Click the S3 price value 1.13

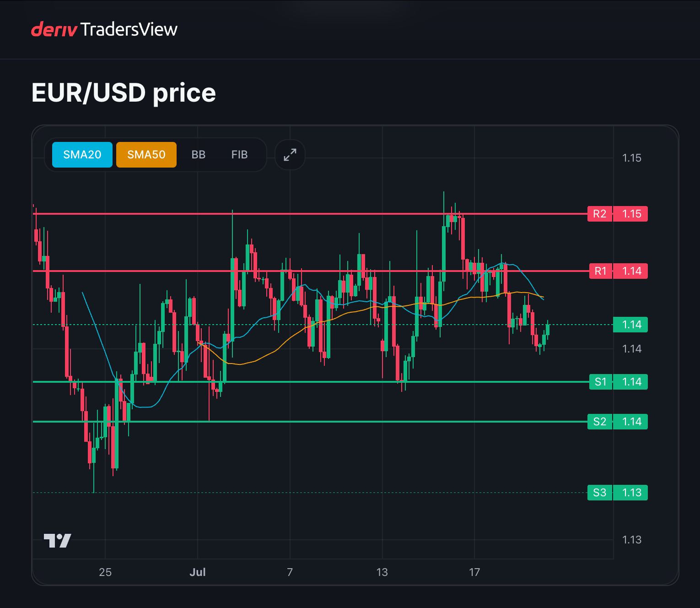coord(631,493)
